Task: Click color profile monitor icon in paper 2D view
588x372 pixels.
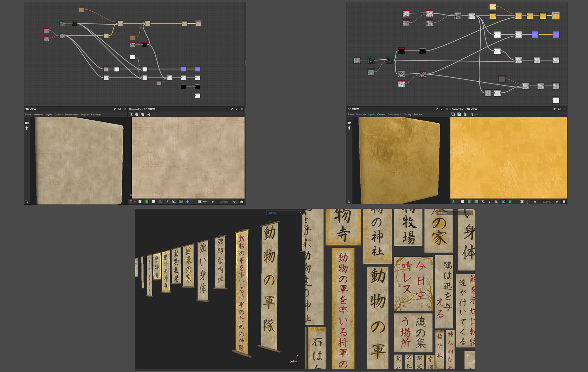Action: coord(181,202)
